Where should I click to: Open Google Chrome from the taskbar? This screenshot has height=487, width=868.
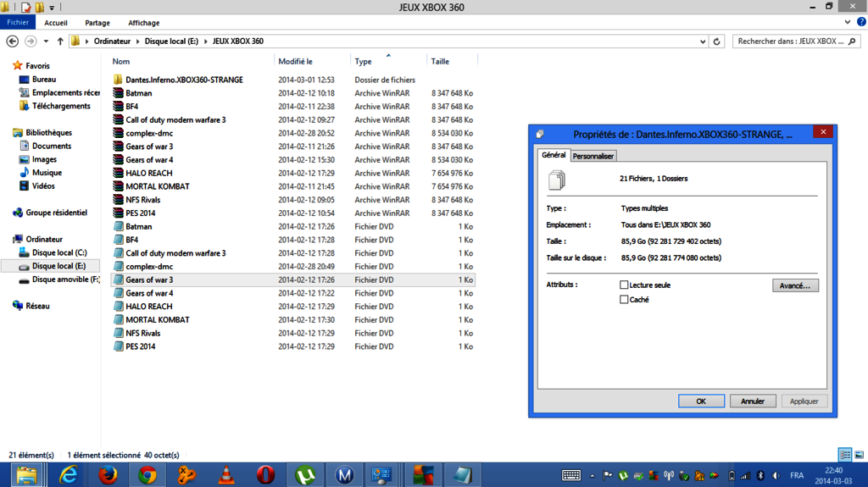pyautogui.click(x=147, y=475)
